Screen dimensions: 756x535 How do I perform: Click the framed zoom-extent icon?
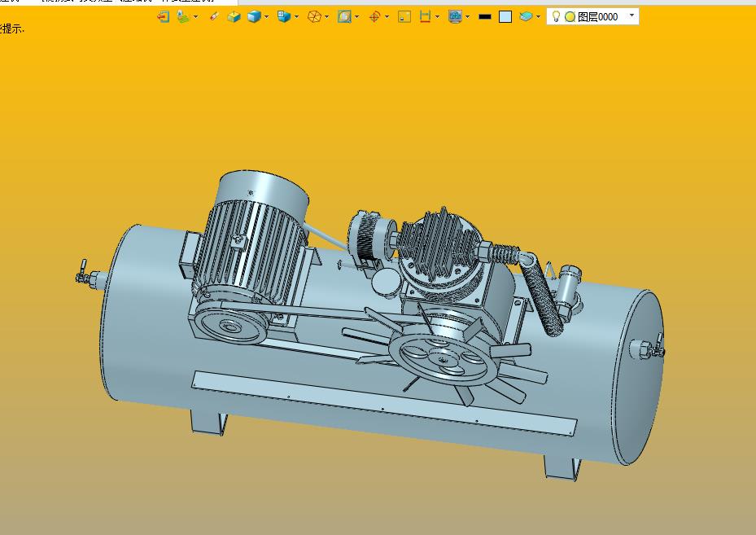344,16
